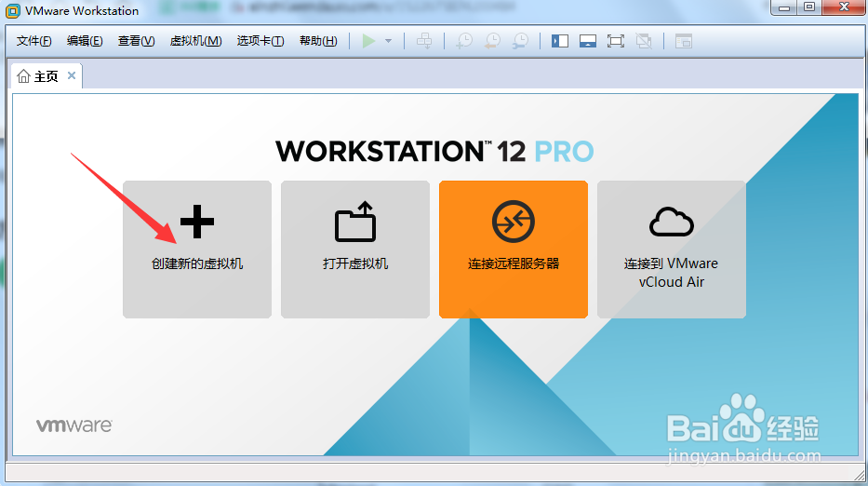Maximize the VMware Workstation window
This screenshot has width=868, height=486.
[x=809, y=7]
